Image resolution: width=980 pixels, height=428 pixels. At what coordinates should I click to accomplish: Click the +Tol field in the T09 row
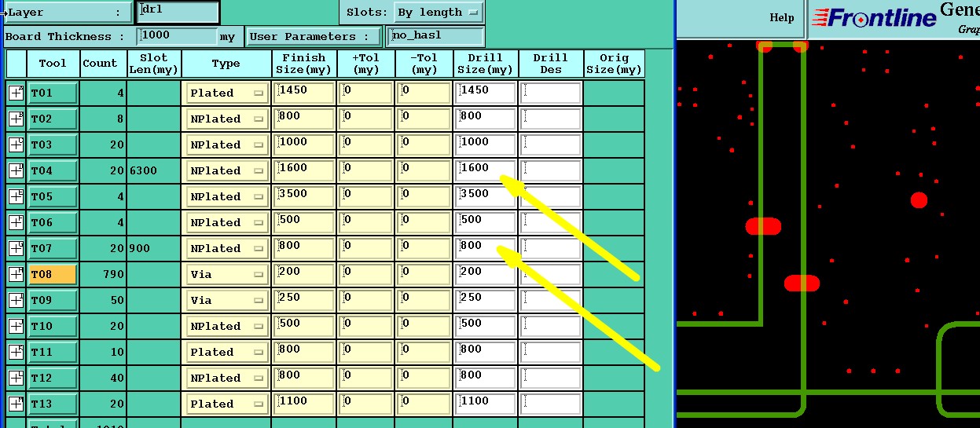[366, 300]
